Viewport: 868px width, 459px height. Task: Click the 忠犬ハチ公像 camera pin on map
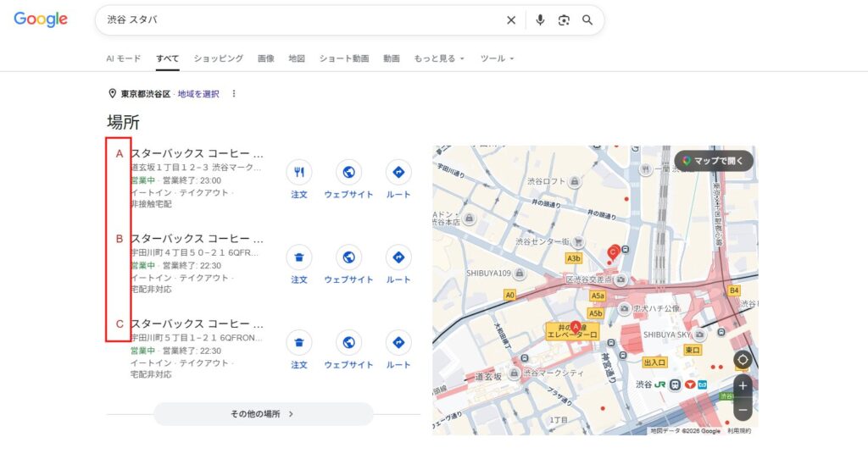tap(625, 308)
